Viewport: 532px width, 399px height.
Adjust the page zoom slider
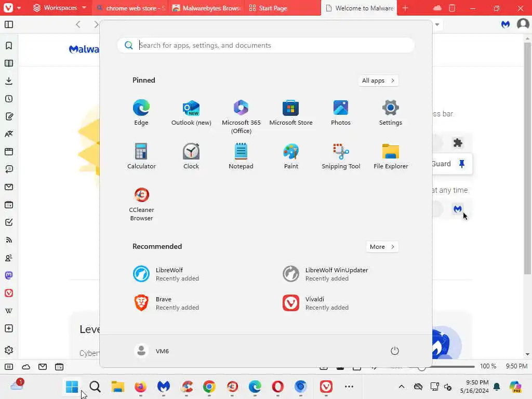441,367
